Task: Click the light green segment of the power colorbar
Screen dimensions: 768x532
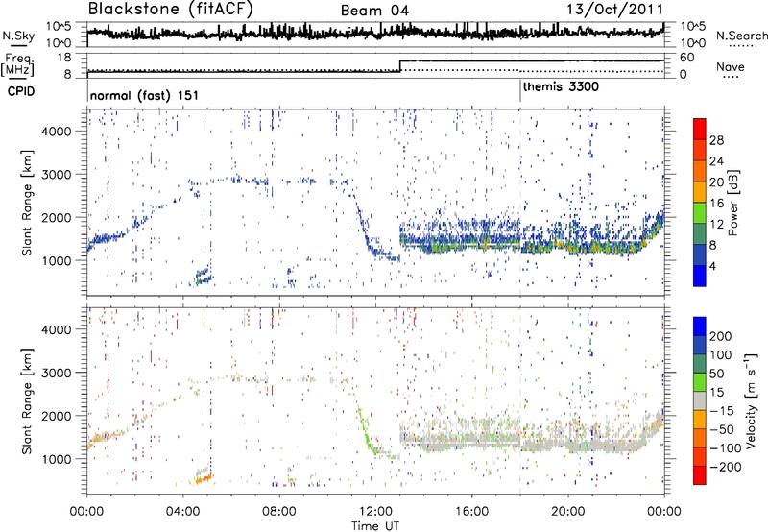Action: [x=700, y=212]
